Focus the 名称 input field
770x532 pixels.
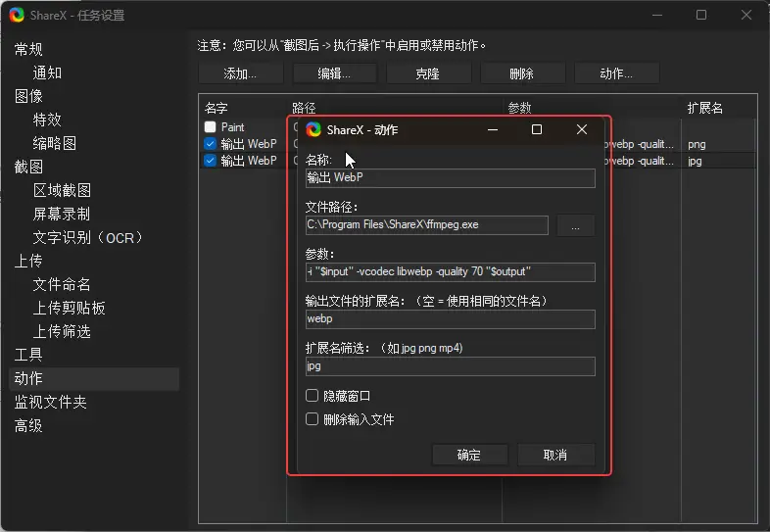tap(451, 178)
